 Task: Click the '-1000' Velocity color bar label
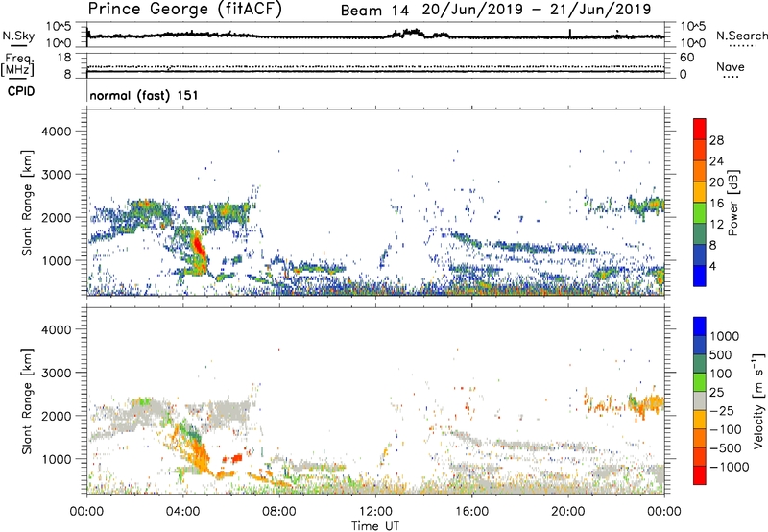729,467
